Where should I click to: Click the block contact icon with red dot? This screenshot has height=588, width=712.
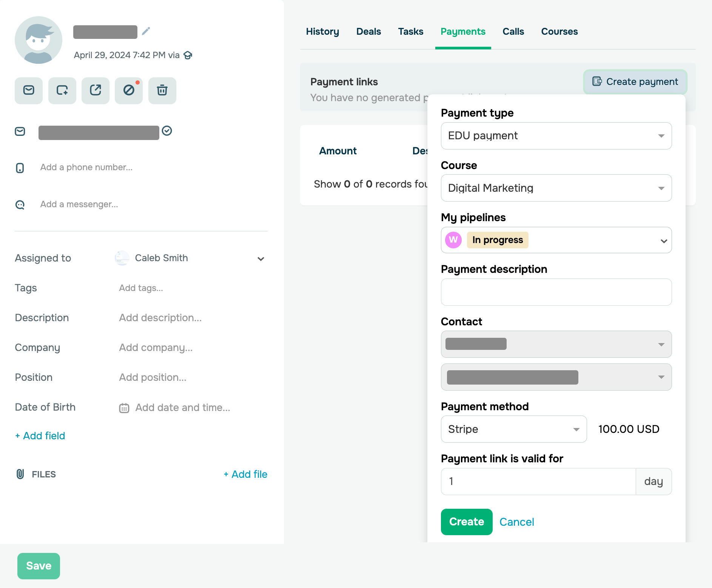click(x=128, y=91)
